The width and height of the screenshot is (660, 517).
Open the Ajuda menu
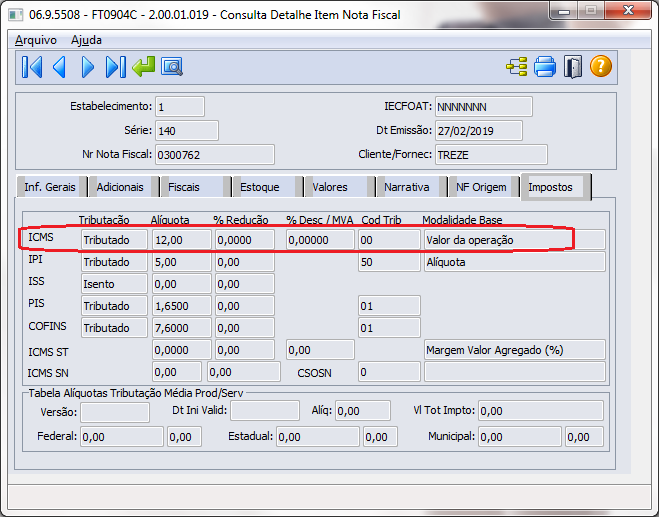pyautogui.click(x=86, y=40)
